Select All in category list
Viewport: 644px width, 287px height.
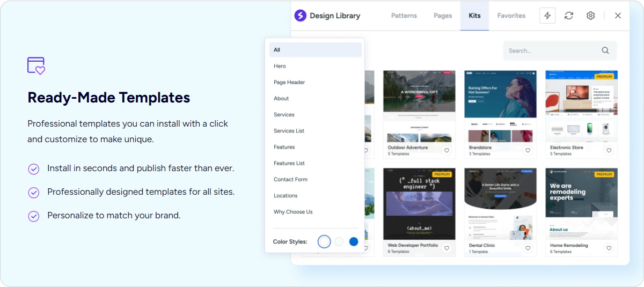(316, 50)
